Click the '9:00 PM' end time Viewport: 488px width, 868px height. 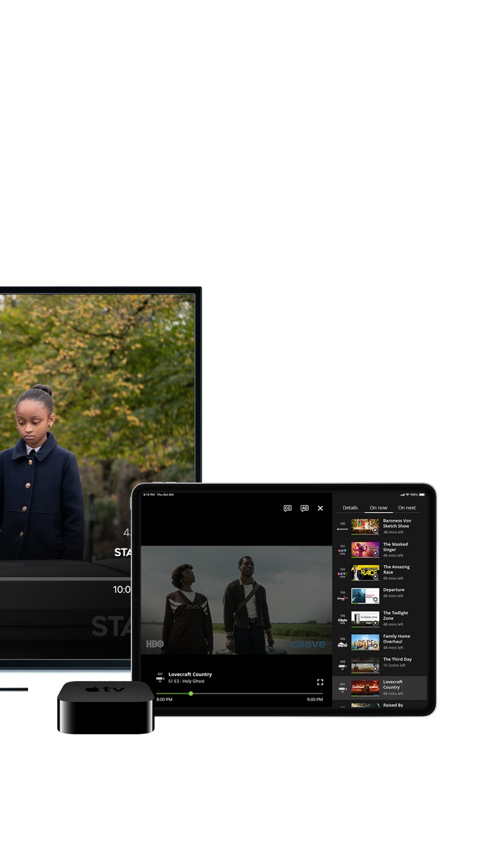pos(314,699)
